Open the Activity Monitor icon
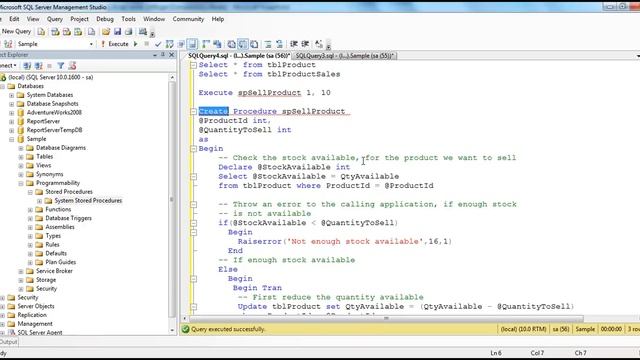 (142, 31)
